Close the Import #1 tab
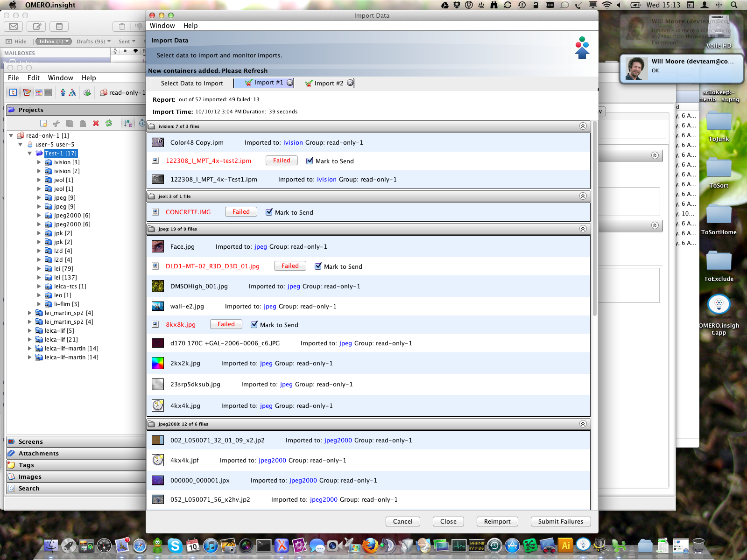This screenshot has width=747, height=560. point(290,83)
